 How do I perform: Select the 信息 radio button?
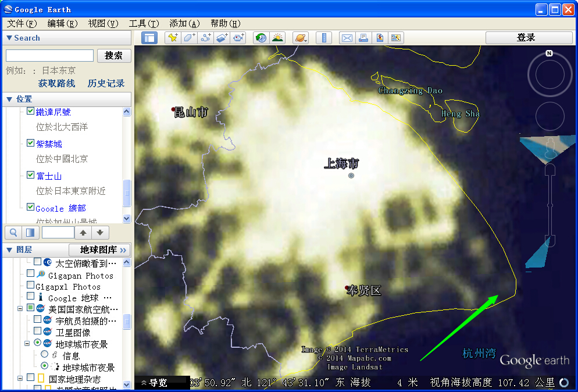pyautogui.click(x=44, y=354)
